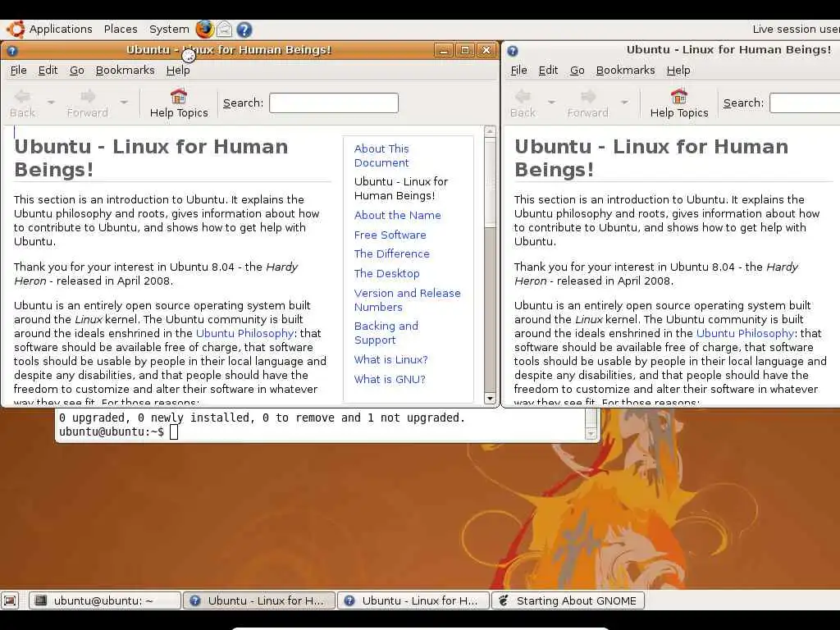The width and height of the screenshot is (840, 630).
Task: Click left help window scrollbar up arrow
Action: pos(490,130)
